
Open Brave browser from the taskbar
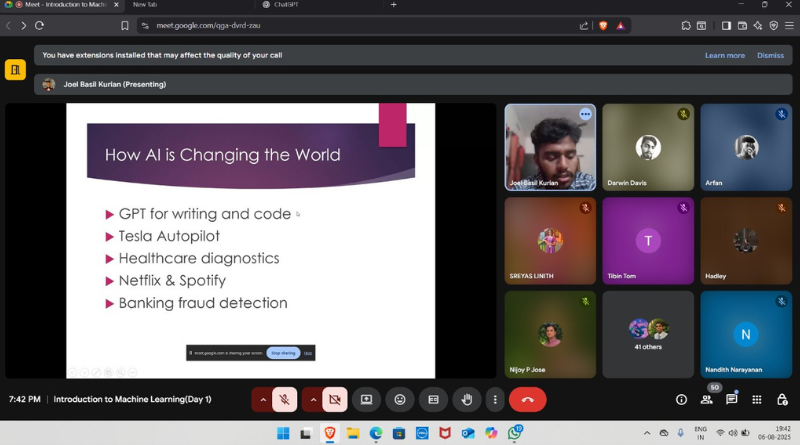[330, 433]
